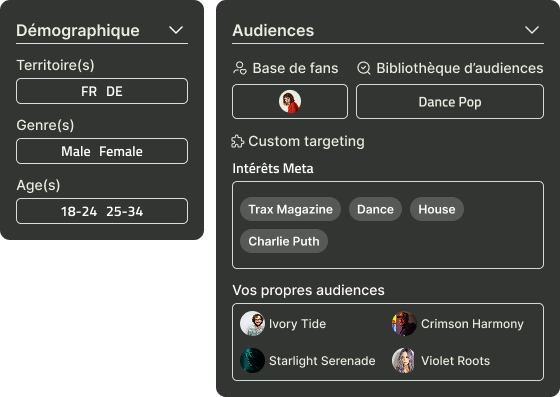The height and width of the screenshot is (397, 560).
Task: Click the Crimson Harmony avatar
Action: [x=404, y=323]
